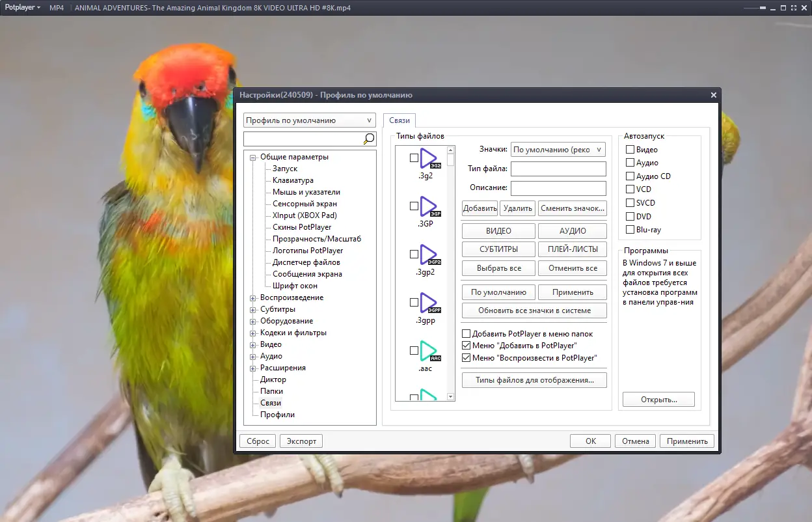Select the .3g2 file type icon
Viewport: 812px width, 522px height.
pyautogui.click(x=431, y=158)
